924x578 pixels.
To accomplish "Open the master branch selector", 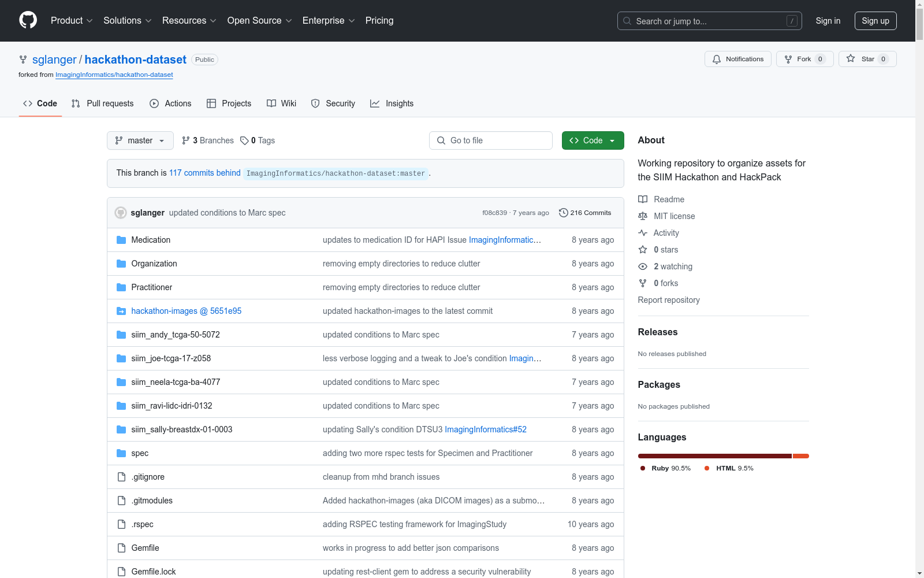I will pos(140,140).
